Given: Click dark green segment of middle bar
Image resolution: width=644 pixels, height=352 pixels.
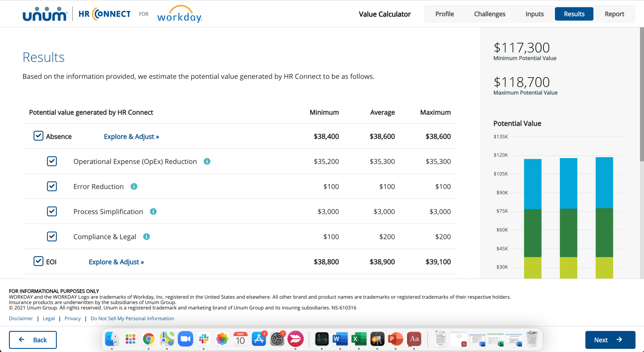Looking at the screenshot, I should pos(569,233).
